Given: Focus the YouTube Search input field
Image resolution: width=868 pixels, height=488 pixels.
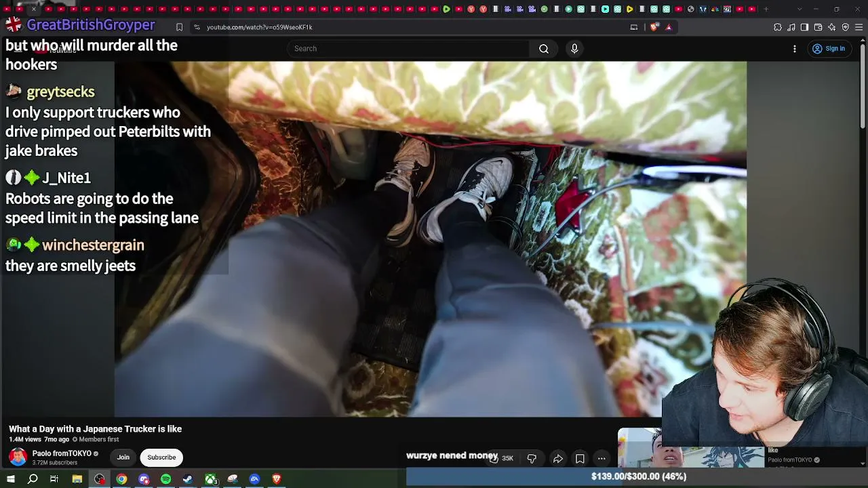Looking at the screenshot, I should [x=408, y=49].
